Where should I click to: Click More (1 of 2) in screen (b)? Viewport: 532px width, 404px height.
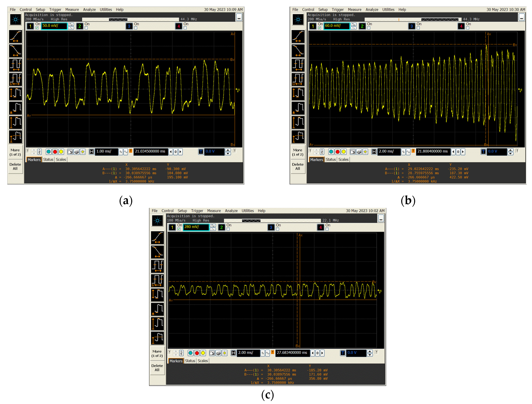[298, 152]
